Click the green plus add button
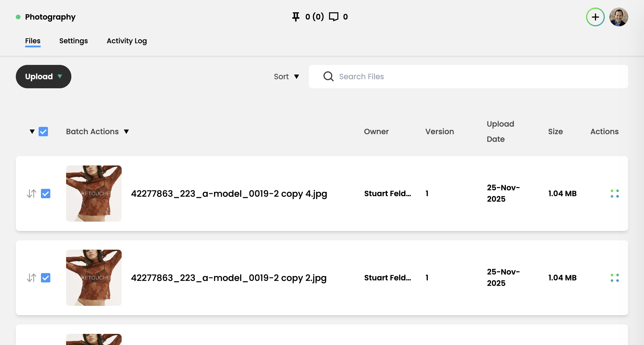 point(595,17)
